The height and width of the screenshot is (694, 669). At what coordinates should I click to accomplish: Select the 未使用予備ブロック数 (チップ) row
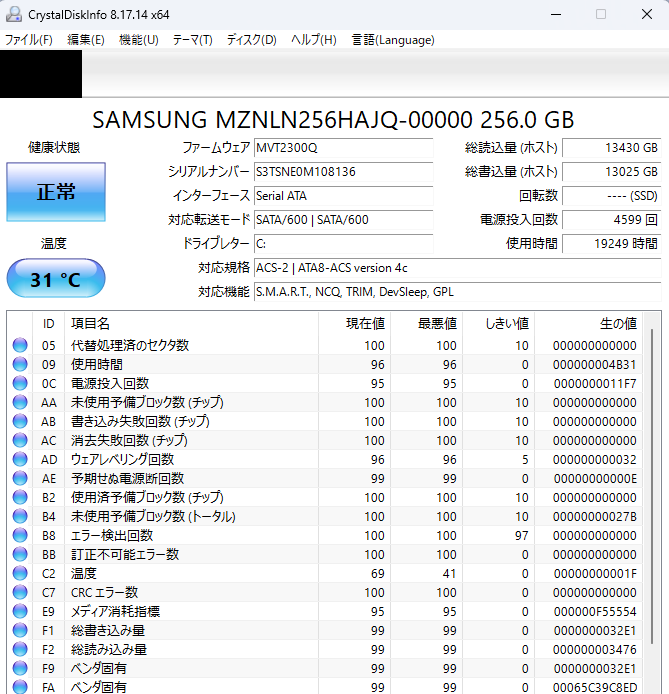[325, 402]
